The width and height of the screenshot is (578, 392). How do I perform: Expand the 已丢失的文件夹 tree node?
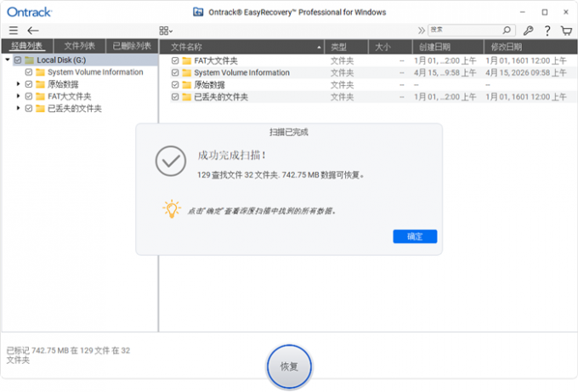18,108
